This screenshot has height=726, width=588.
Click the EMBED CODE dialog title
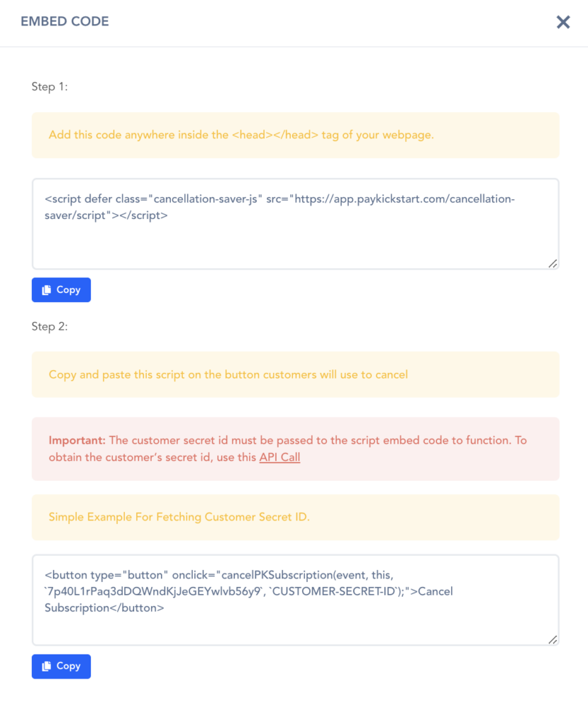(65, 21)
